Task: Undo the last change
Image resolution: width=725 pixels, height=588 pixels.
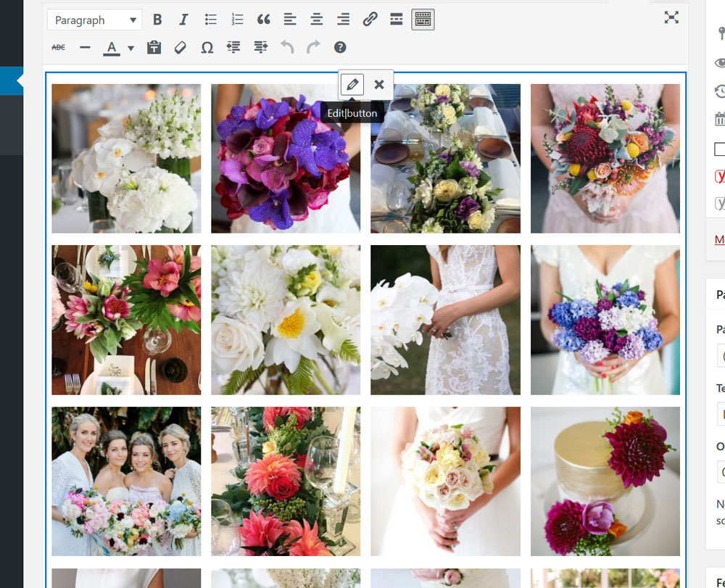Action: 287,47
